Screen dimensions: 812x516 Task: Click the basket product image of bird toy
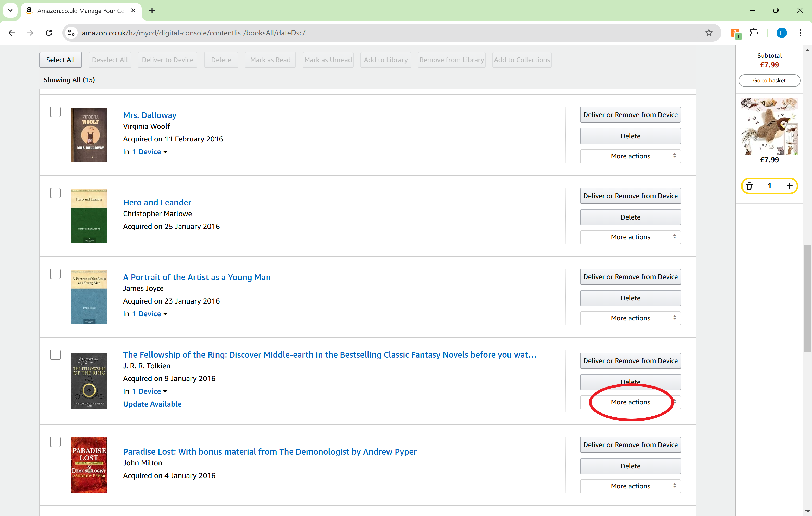769,126
